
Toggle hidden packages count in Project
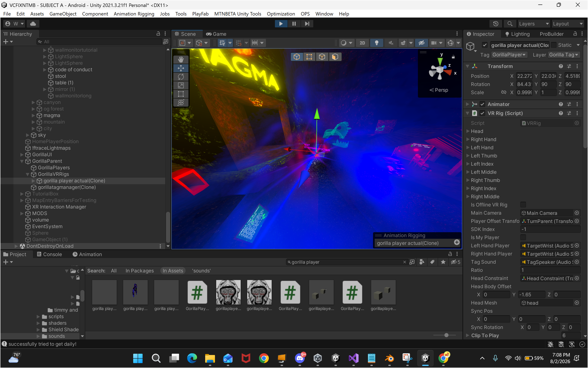[x=455, y=262]
